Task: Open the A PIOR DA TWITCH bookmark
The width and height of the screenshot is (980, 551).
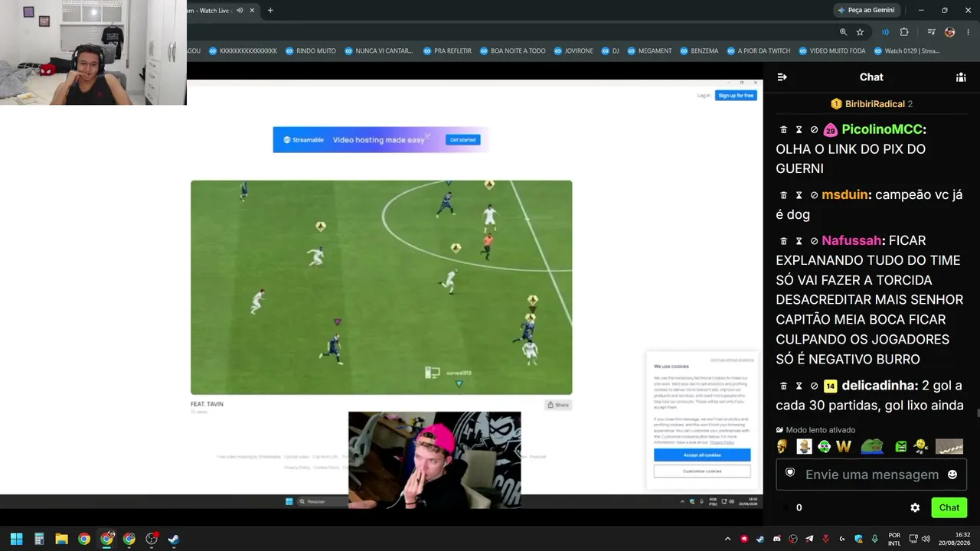Action: point(758,51)
